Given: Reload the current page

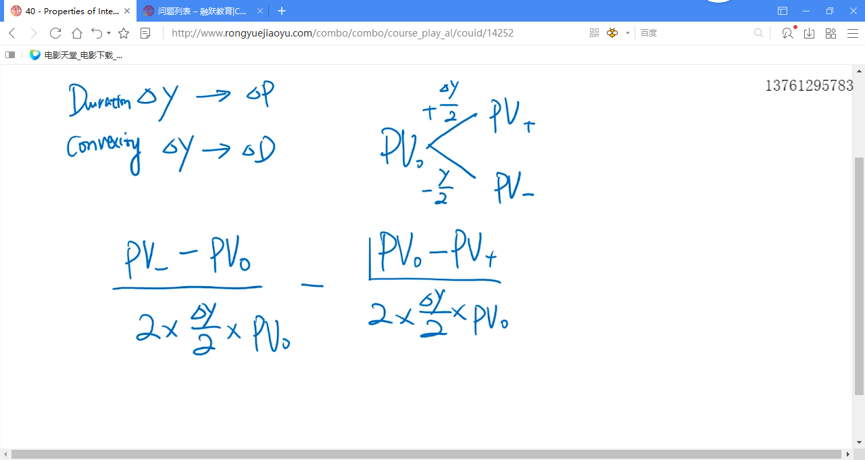Looking at the screenshot, I should click(55, 33).
